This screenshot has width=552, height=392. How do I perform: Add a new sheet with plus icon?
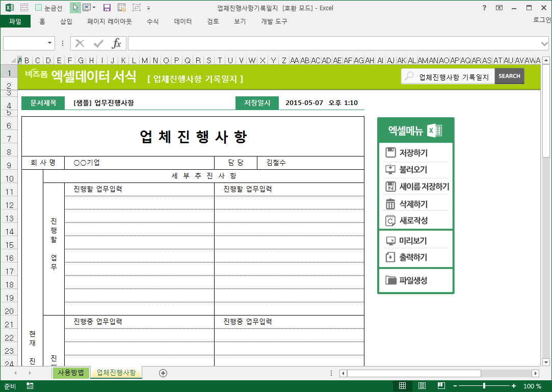(x=163, y=373)
